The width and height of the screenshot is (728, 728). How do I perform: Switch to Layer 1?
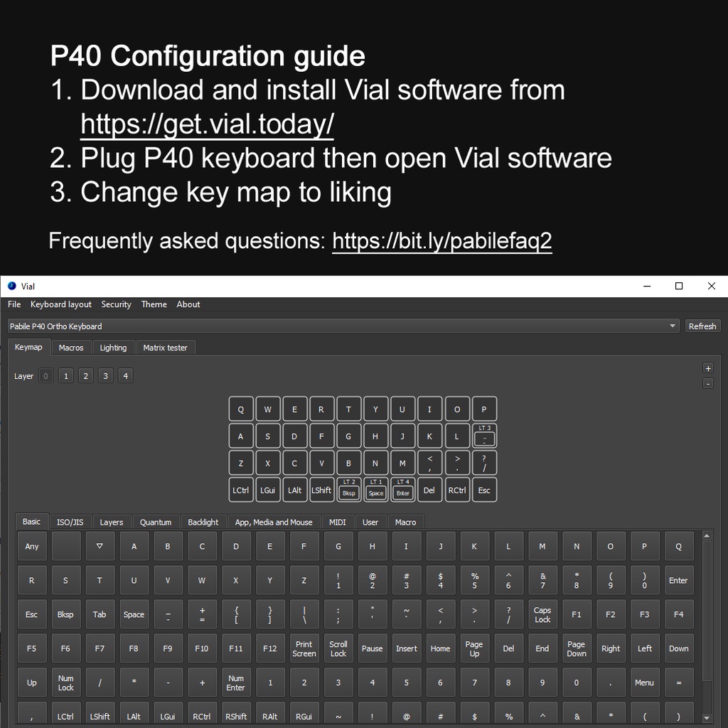[x=66, y=376]
